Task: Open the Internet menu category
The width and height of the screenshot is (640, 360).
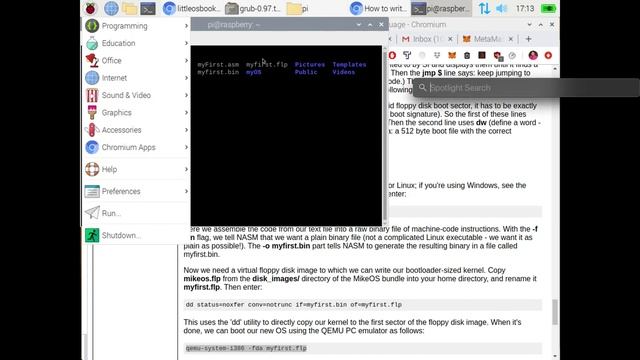Action: coord(136,78)
